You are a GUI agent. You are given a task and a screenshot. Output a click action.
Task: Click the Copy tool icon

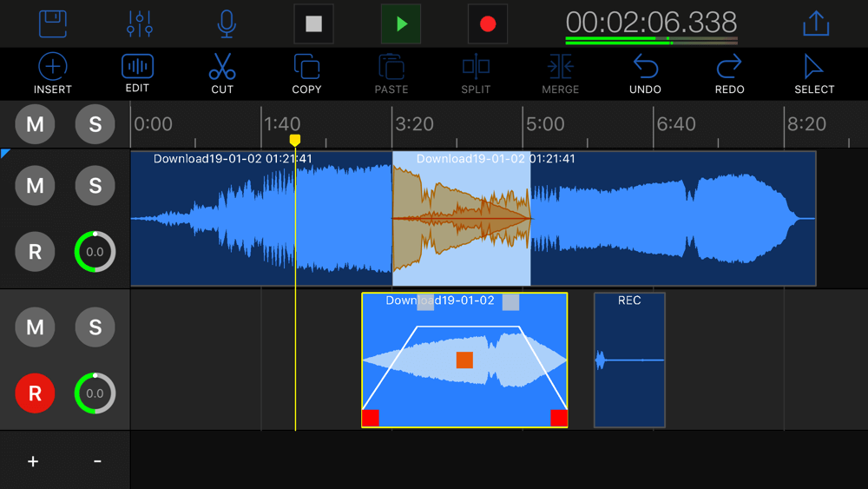click(306, 73)
